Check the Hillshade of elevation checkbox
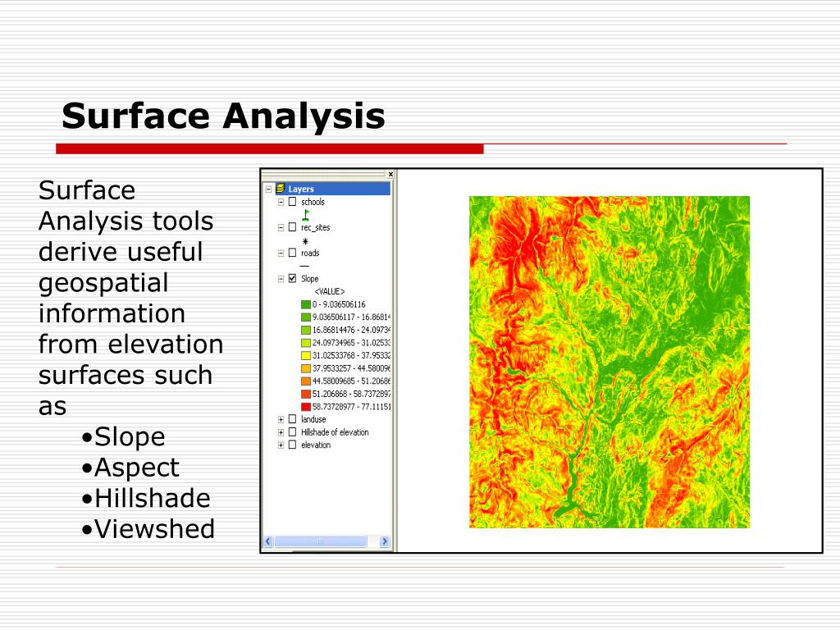Screen dimensions: 840x630 pos(293,431)
